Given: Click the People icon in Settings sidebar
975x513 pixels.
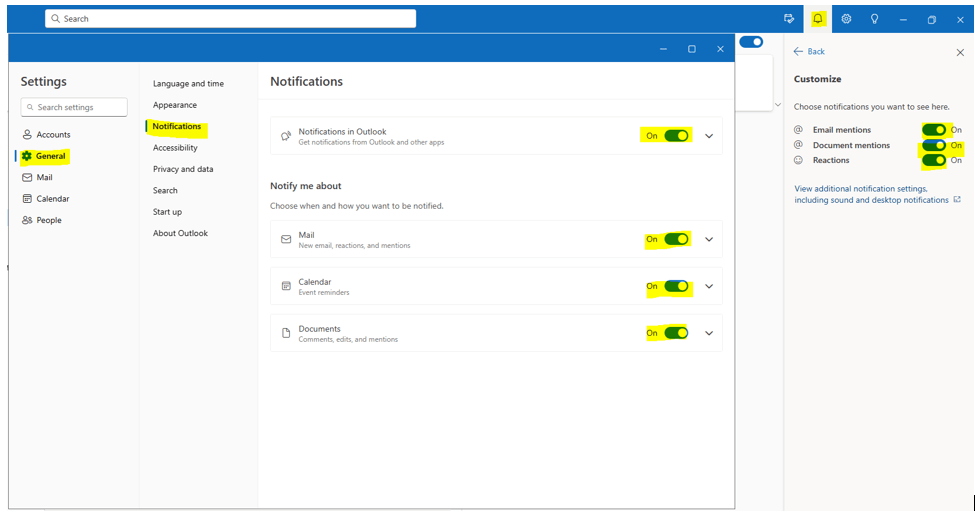Looking at the screenshot, I should click(27, 220).
